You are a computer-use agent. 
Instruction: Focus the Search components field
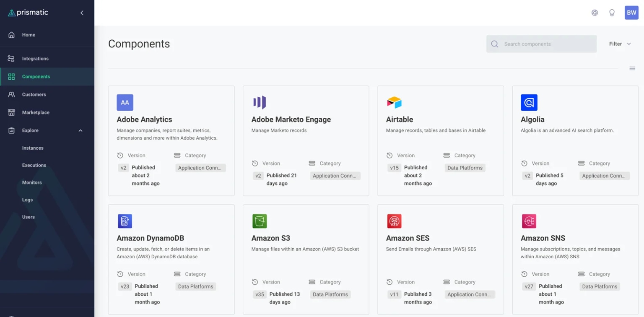click(541, 44)
